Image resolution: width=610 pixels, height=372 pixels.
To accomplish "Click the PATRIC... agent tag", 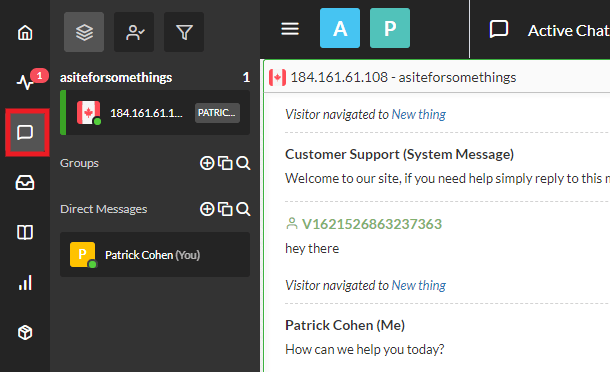I will pyautogui.click(x=217, y=113).
